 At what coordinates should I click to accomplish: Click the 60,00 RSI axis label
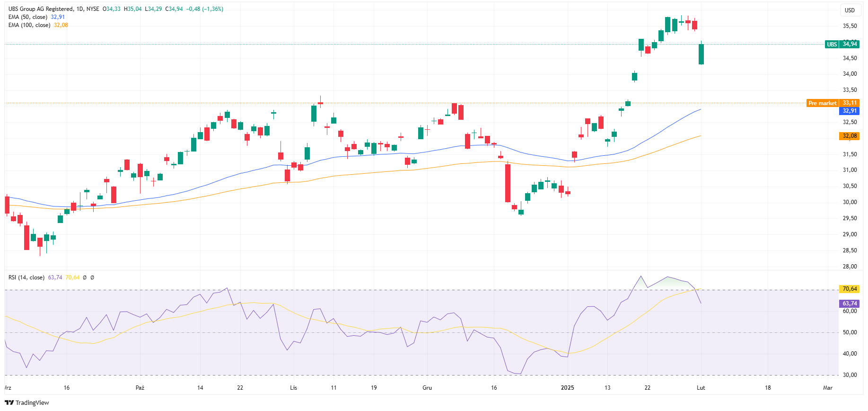point(850,311)
